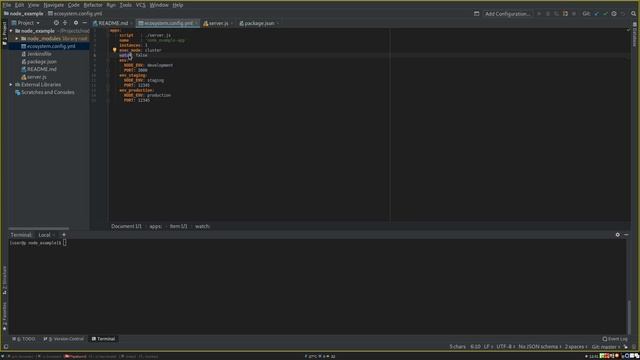Open the Project view dropdown

(26, 23)
